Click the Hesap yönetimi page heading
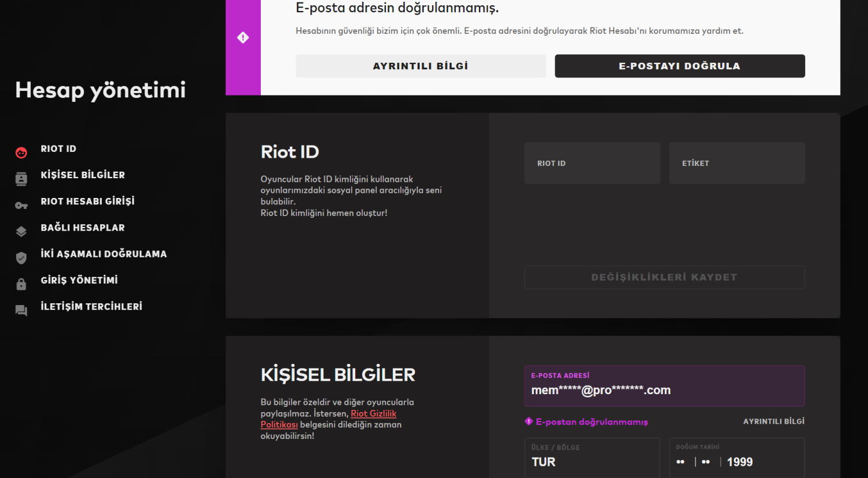Image resolution: width=868 pixels, height=478 pixels. [100, 90]
